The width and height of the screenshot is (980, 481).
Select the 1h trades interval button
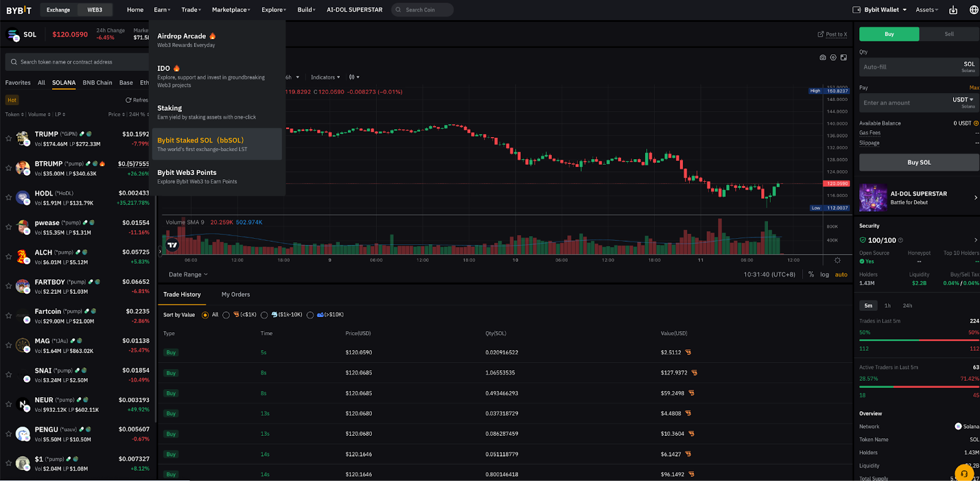888,305
